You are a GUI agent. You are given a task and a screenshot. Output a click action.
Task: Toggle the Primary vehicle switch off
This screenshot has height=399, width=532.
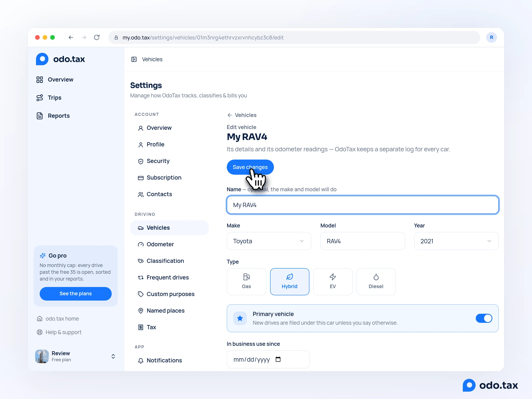point(484,318)
